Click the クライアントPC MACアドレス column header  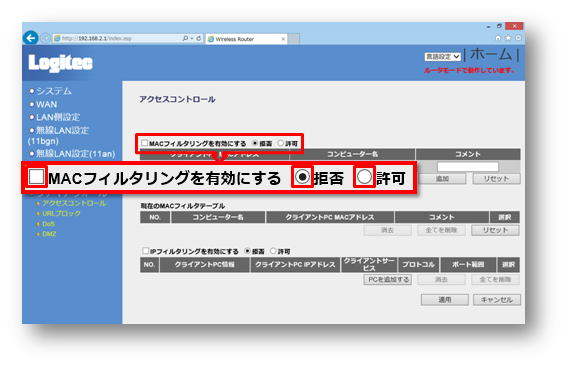coord(330,217)
